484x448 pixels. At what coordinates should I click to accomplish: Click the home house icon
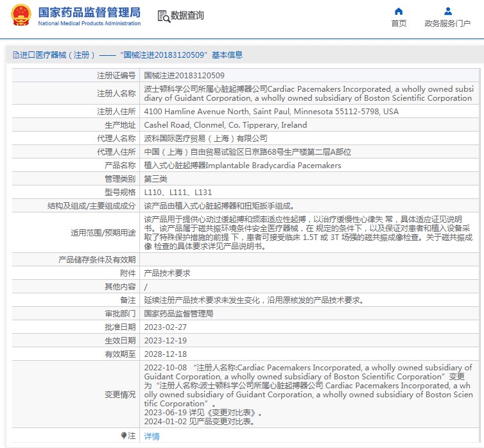399,12
